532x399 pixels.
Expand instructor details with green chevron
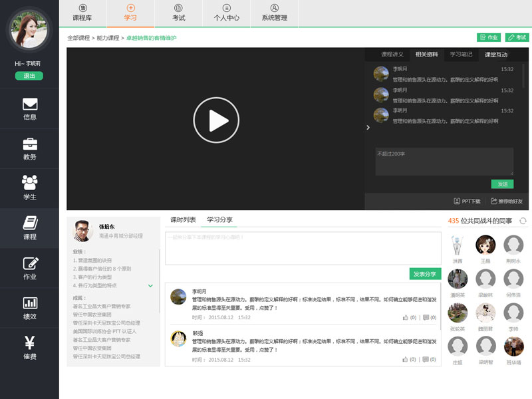pyautogui.click(x=150, y=285)
